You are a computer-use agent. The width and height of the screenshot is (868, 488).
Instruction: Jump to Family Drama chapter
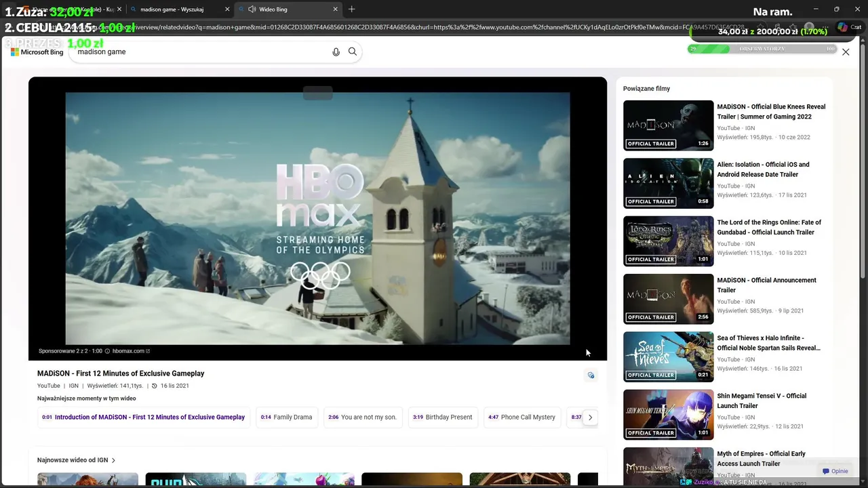point(287,418)
